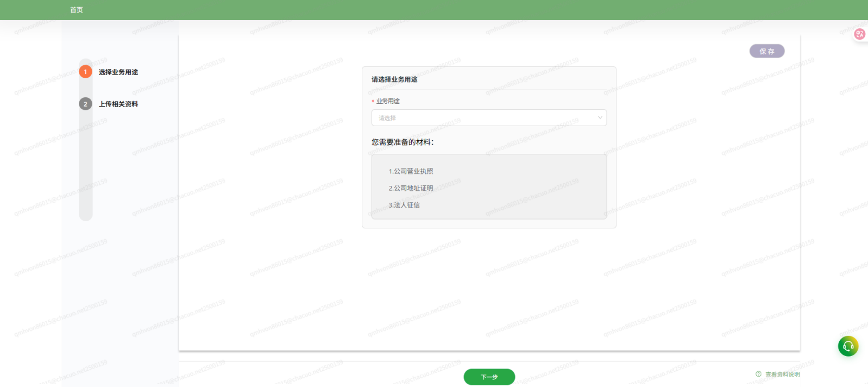868x387 pixels.
Task: Open the 首页 menu item
Action: point(77,10)
